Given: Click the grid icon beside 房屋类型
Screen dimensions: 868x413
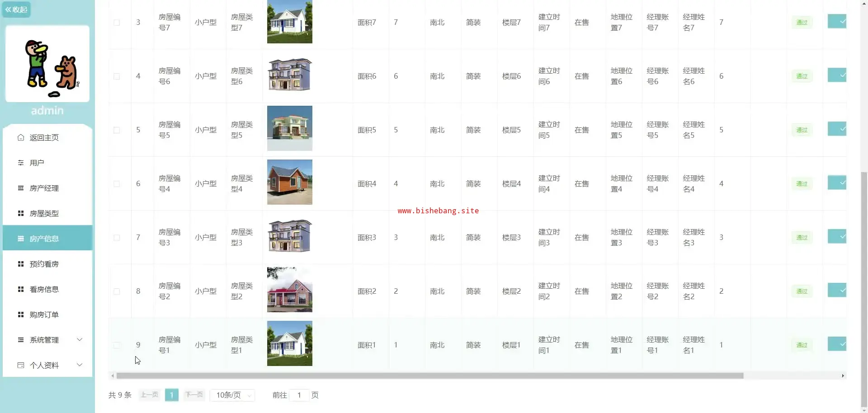Looking at the screenshot, I should (x=21, y=213).
